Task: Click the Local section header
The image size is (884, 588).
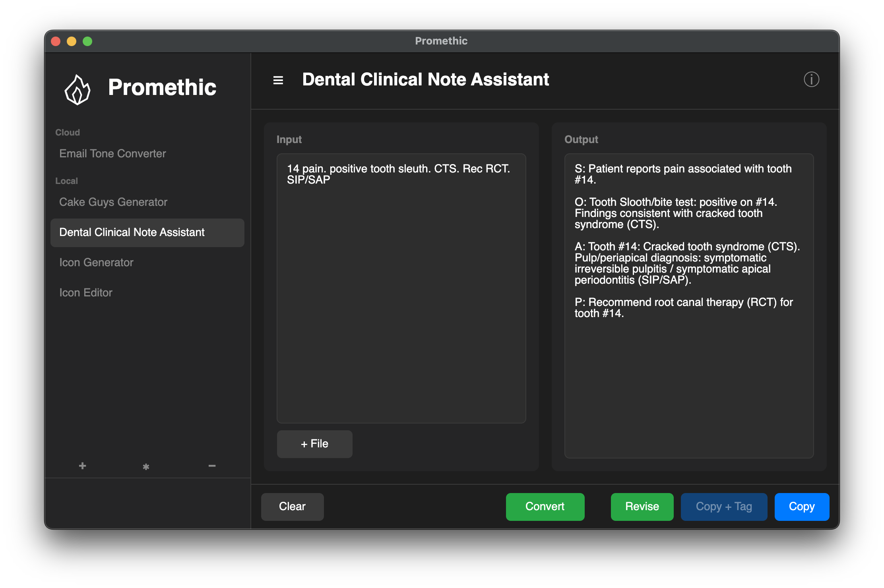Action: click(x=66, y=181)
